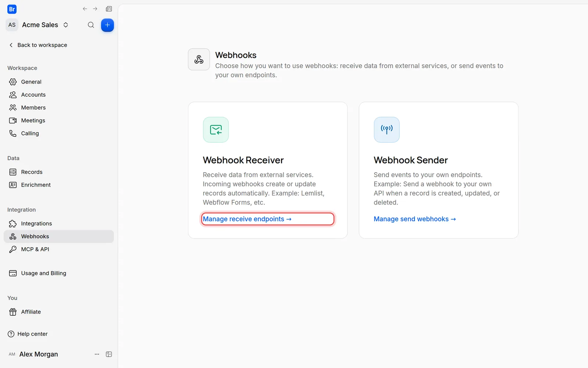Open the Members settings page
The height and width of the screenshot is (368, 588).
[x=59, y=107]
